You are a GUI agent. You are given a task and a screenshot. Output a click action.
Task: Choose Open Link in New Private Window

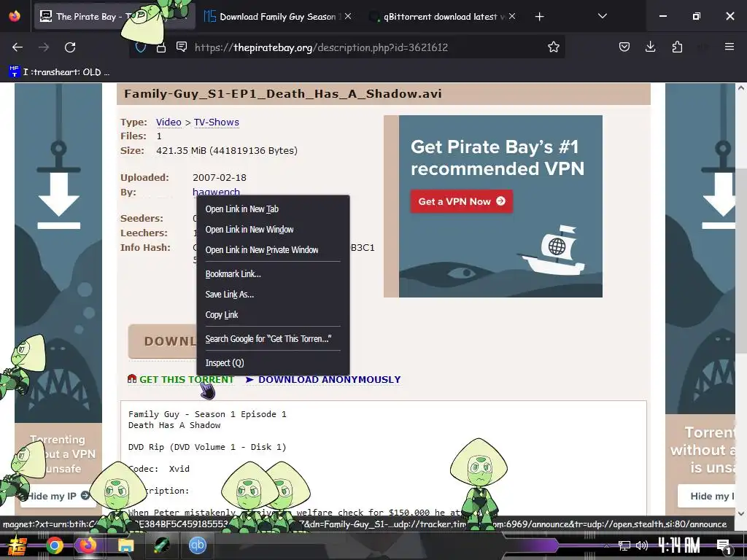[x=273, y=250]
